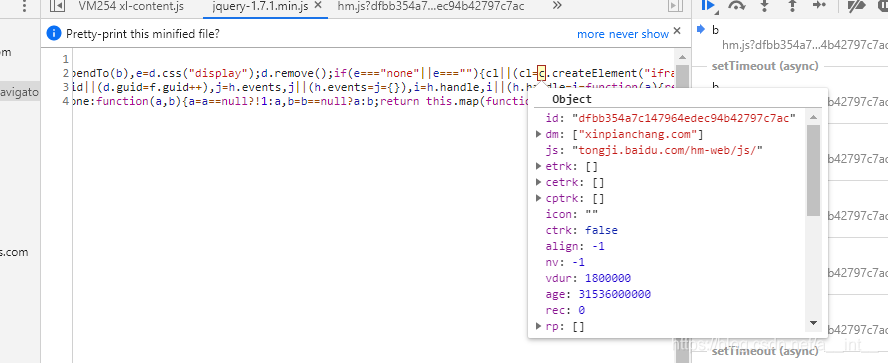Viewport: 888px width, 363px height.
Task: Click the js value tongji.baidu.com/hm-web/js/
Action: pos(667,150)
